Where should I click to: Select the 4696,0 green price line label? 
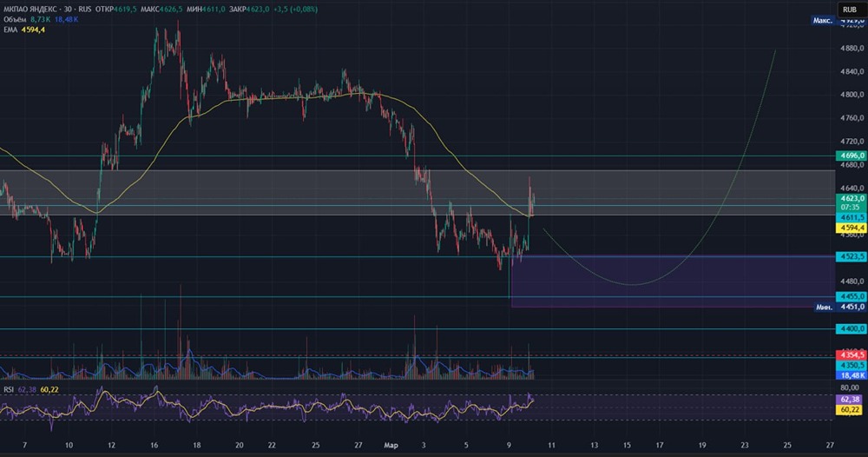[851, 156]
